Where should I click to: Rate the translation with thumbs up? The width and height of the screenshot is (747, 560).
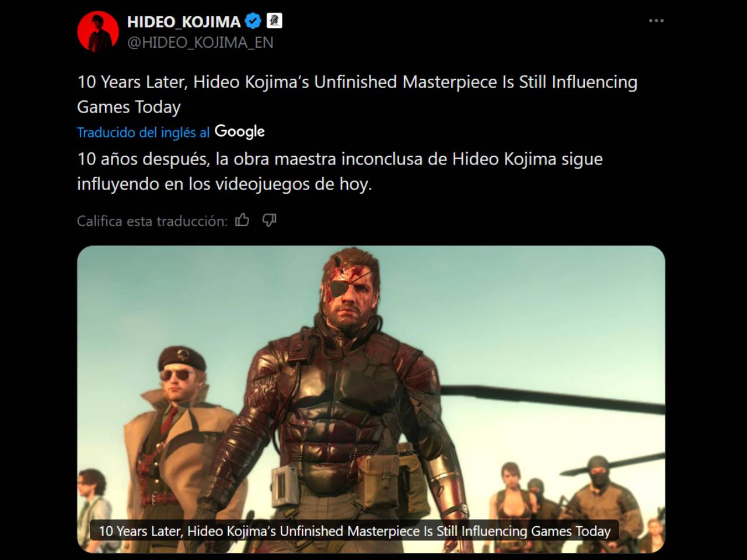[x=242, y=220]
